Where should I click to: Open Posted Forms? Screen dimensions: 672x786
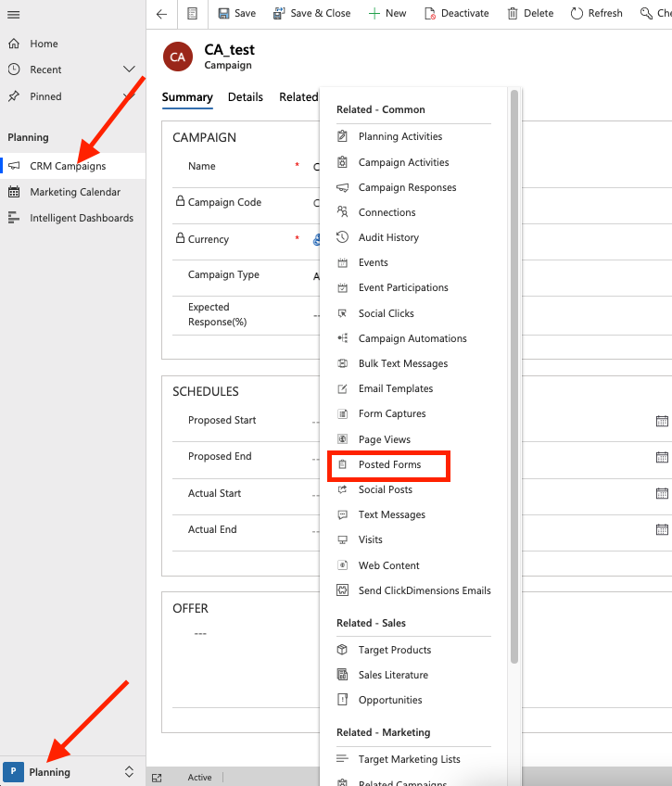click(x=389, y=464)
